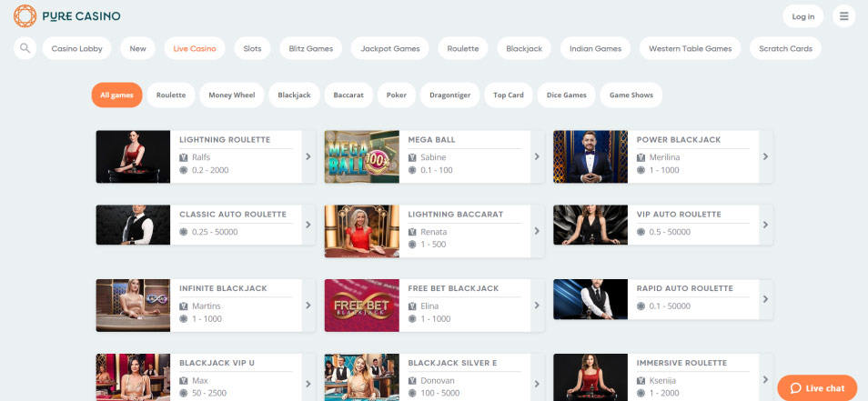This screenshot has height=401, width=868.
Task: Open the Free Bet Blackjack thumbnail
Action: (361, 306)
